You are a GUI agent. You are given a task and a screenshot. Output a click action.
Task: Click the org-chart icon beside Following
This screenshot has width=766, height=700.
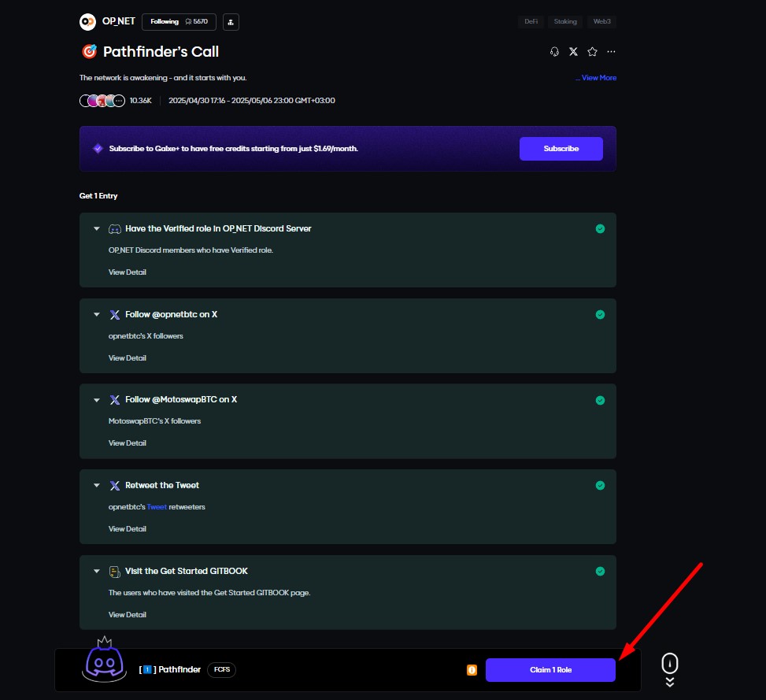231,22
